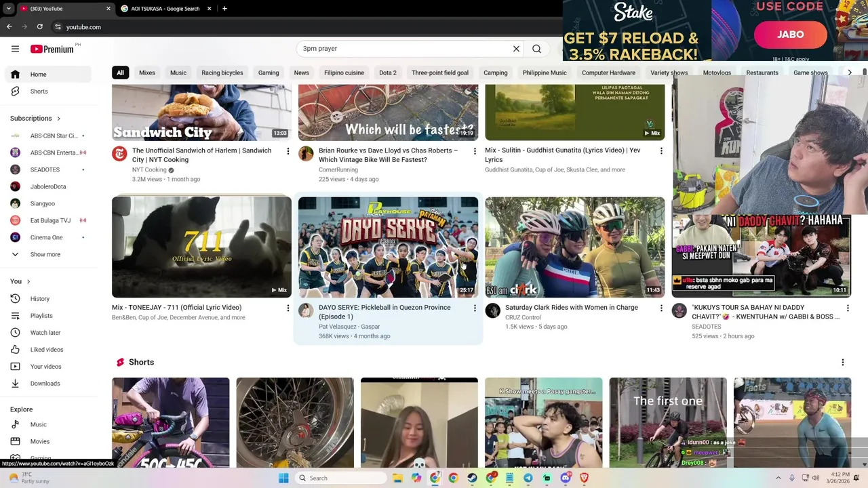Select the Filipino cuisine filter chip
Viewport: 868px width, 488px height.
point(344,73)
